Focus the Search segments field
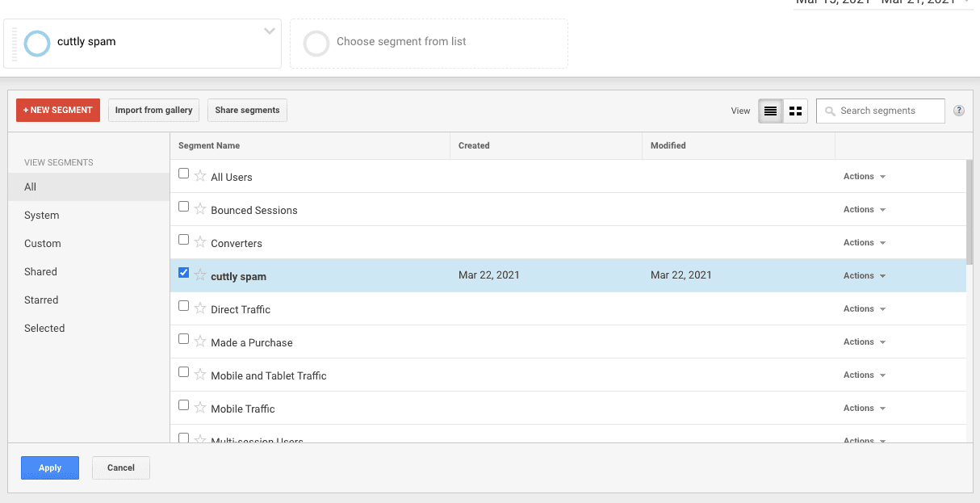The image size is (980, 503). [880, 111]
